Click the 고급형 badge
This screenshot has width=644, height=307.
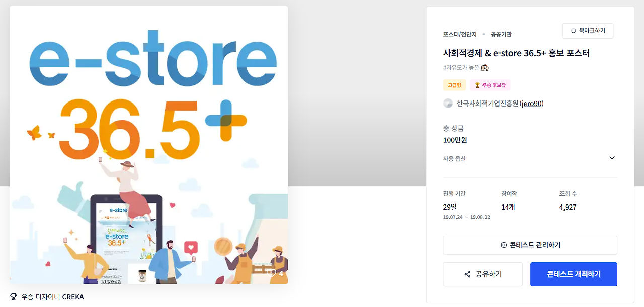(454, 85)
